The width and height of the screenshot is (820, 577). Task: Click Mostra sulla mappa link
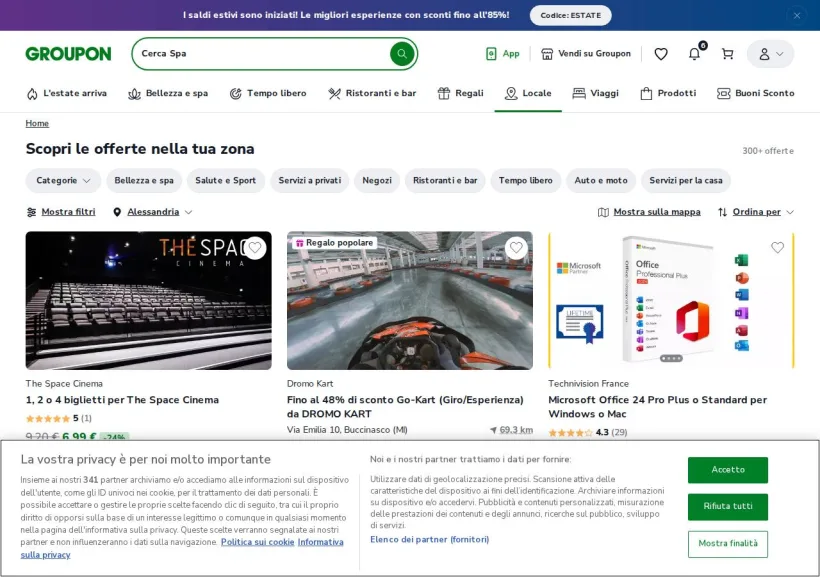657,212
